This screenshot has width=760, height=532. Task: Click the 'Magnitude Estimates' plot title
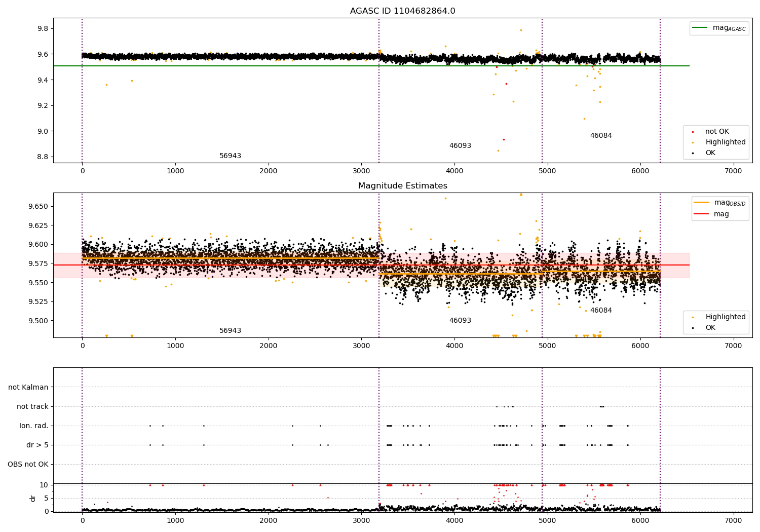click(x=402, y=186)
